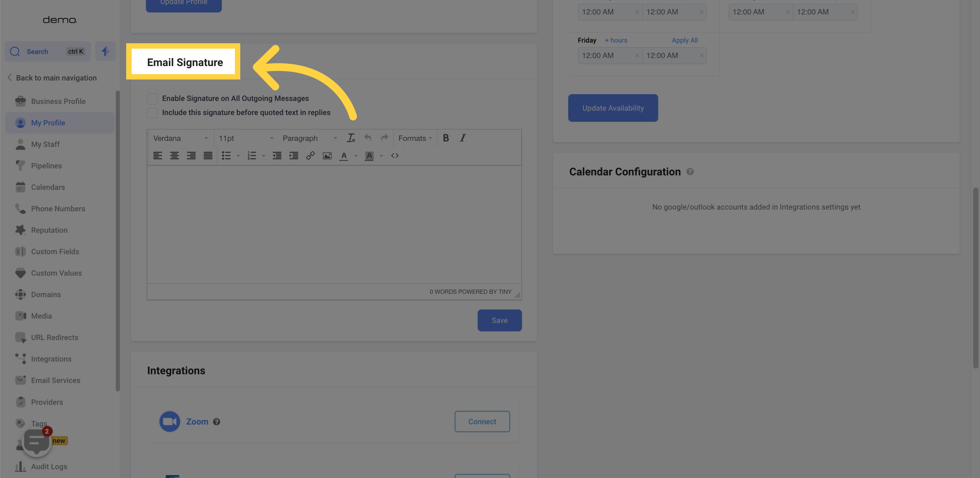Toggle the bullet list format

(x=226, y=155)
